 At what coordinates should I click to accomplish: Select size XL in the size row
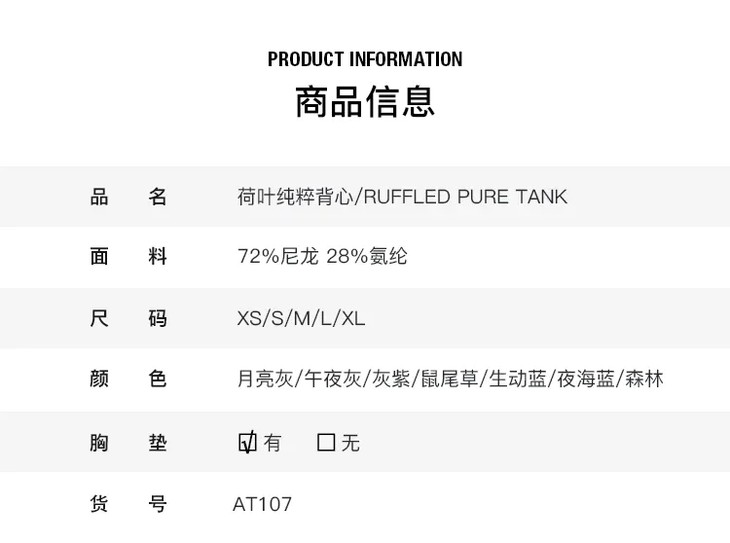(x=354, y=319)
